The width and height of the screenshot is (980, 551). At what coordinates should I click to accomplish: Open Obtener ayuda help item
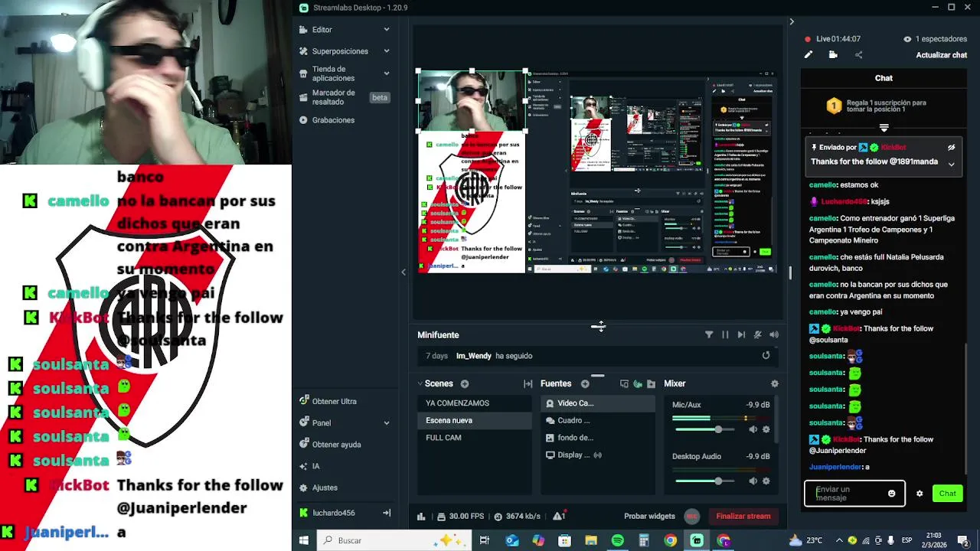click(x=336, y=445)
